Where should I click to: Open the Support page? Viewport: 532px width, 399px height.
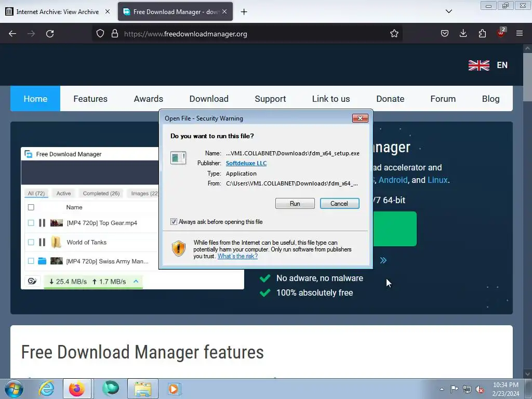(270, 99)
